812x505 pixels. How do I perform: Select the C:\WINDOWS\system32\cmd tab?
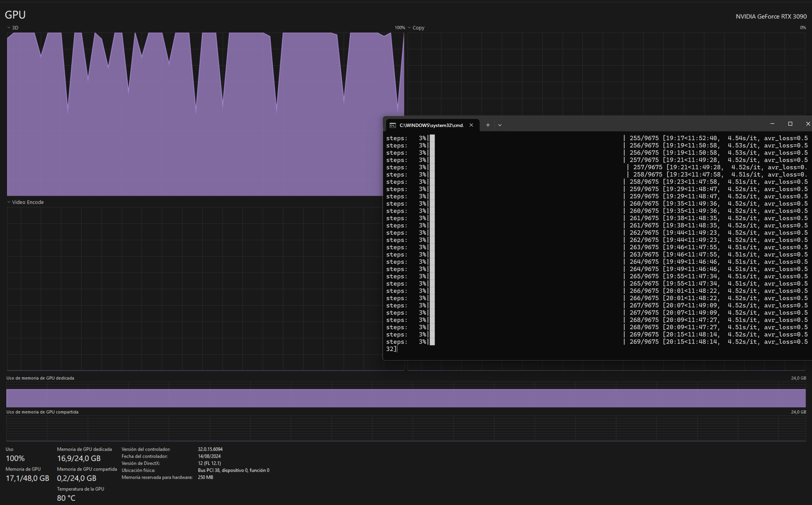click(431, 125)
